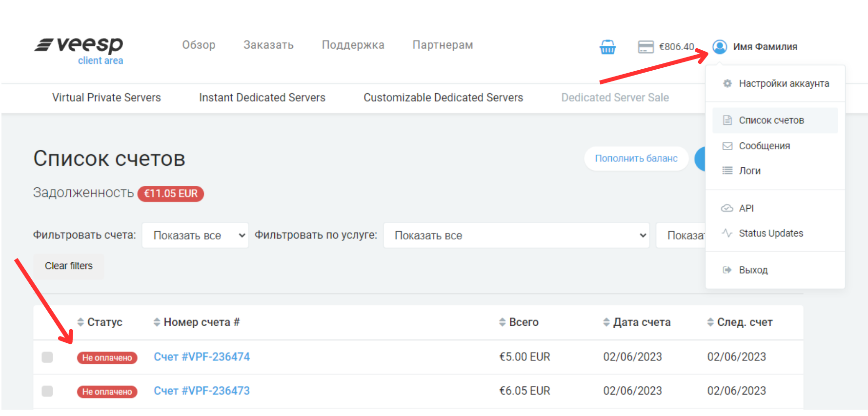Select Сообщения in the user menu
This screenshot has height=416, width=868.
click(x=764, y=146)
